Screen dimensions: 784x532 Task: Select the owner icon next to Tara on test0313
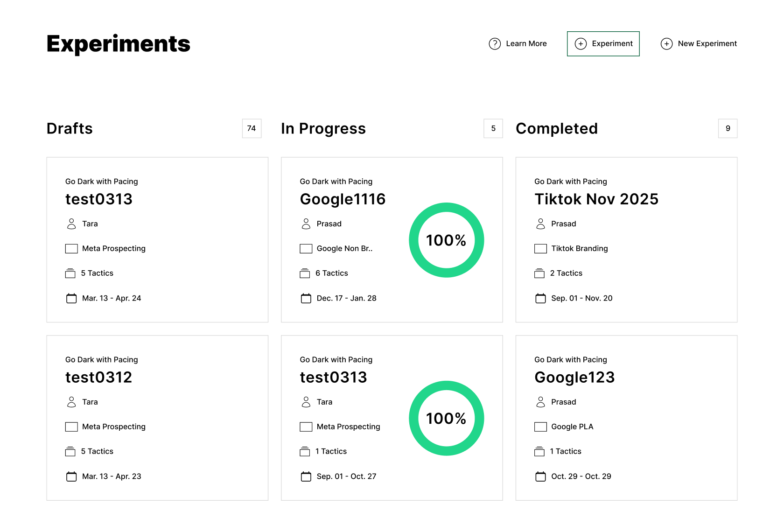click(x=71, y=224)
